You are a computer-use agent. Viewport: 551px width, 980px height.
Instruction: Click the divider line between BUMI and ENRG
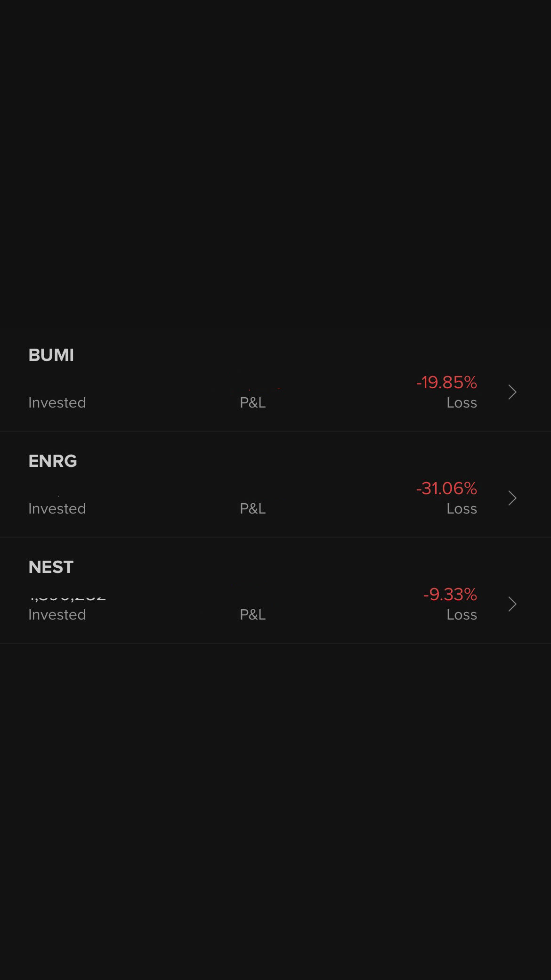pyautogui.click(x=275, y=431)
